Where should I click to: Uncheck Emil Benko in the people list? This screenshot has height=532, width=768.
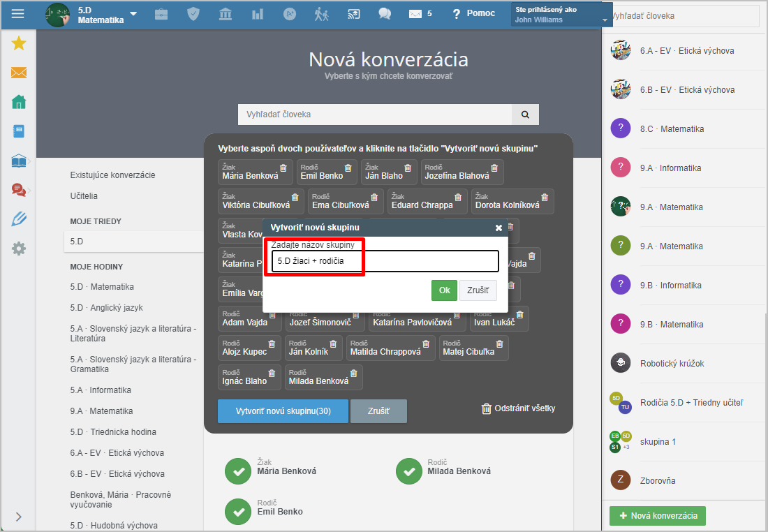coord(239,512)
